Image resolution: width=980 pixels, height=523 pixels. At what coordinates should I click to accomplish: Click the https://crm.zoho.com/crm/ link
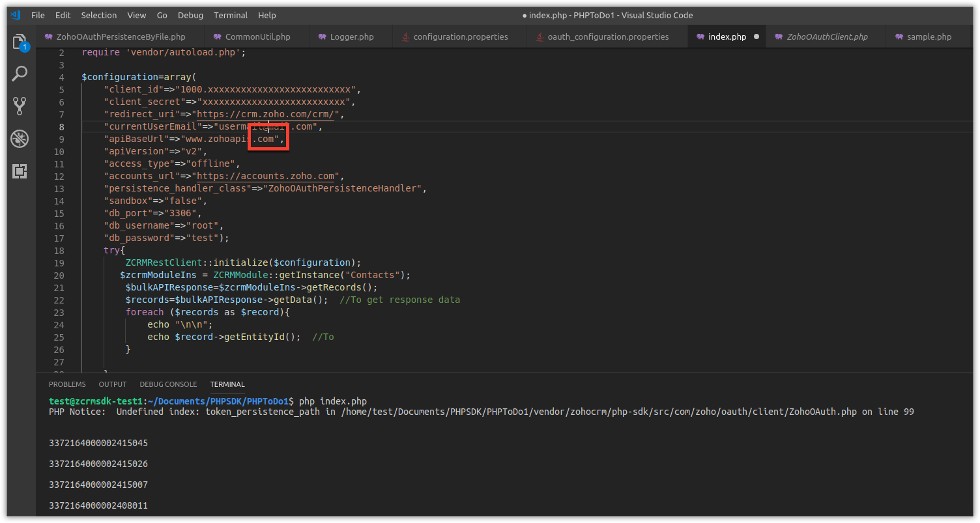tap(265, 114)
